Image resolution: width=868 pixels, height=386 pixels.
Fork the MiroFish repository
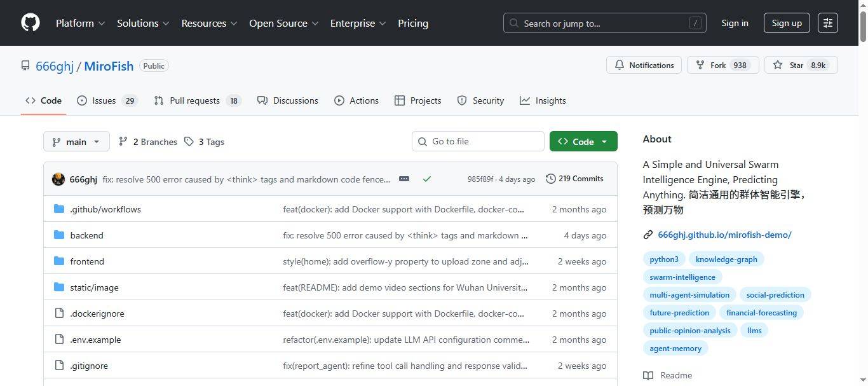(722, 65)
